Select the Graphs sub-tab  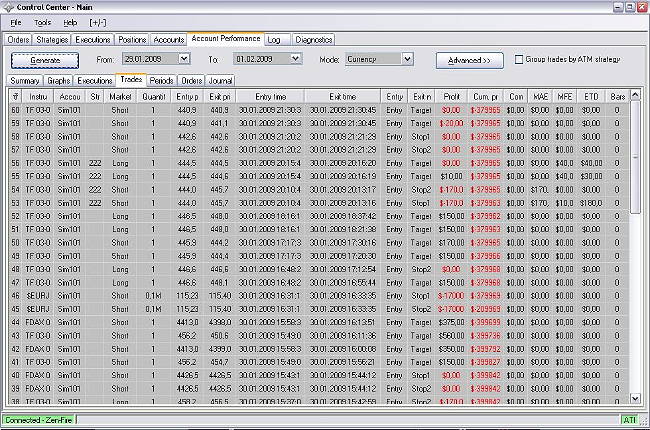point(59,79)
